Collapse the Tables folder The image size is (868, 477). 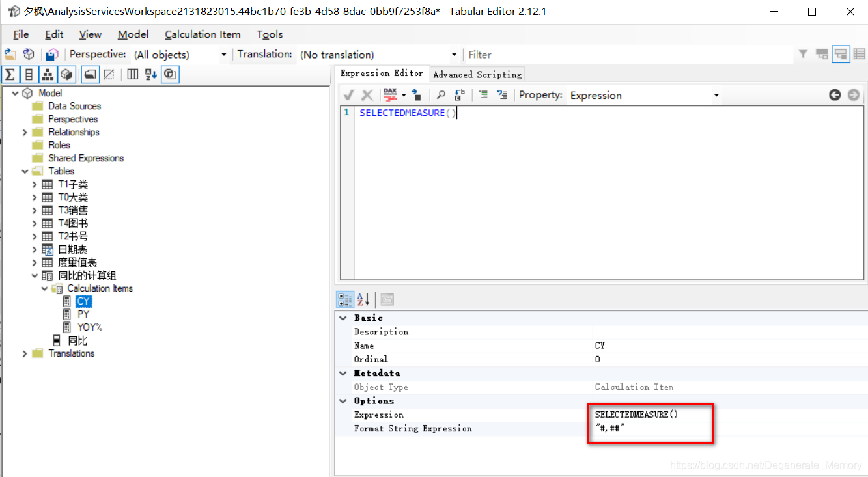pyautogui.click(x=25, y=171)
